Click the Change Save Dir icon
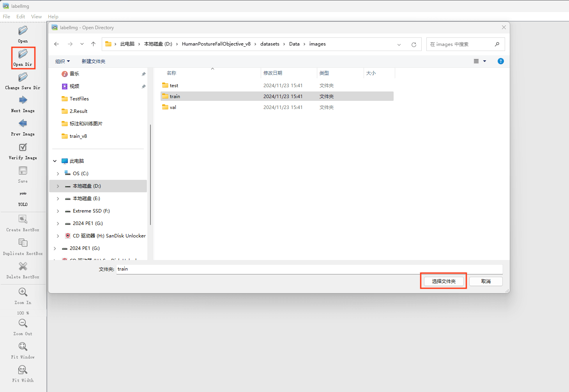 (x=23, y=78)
